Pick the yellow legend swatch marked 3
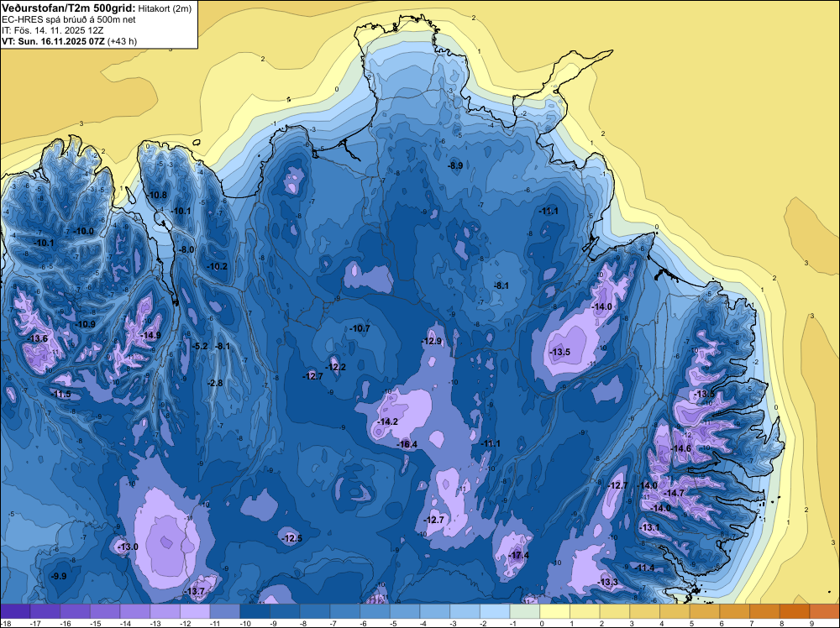This screenshot has height=628, width=840. (x=645, y=611)
